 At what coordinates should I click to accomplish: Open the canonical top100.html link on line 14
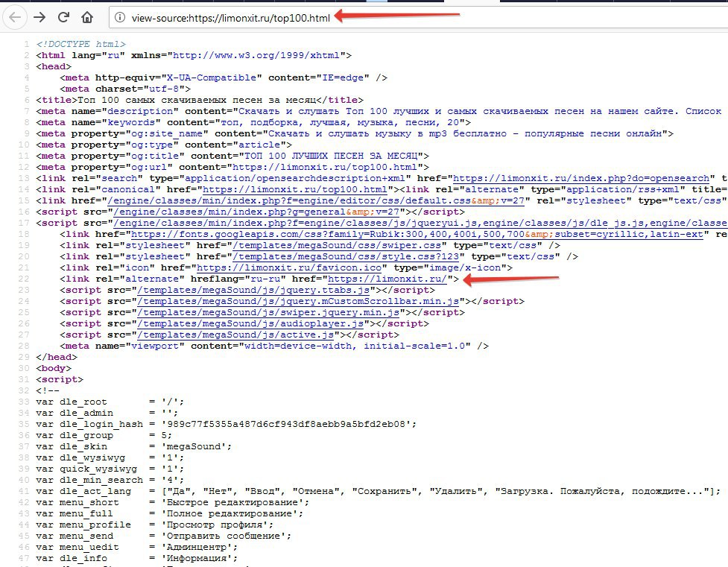click(x=295, y=189)
